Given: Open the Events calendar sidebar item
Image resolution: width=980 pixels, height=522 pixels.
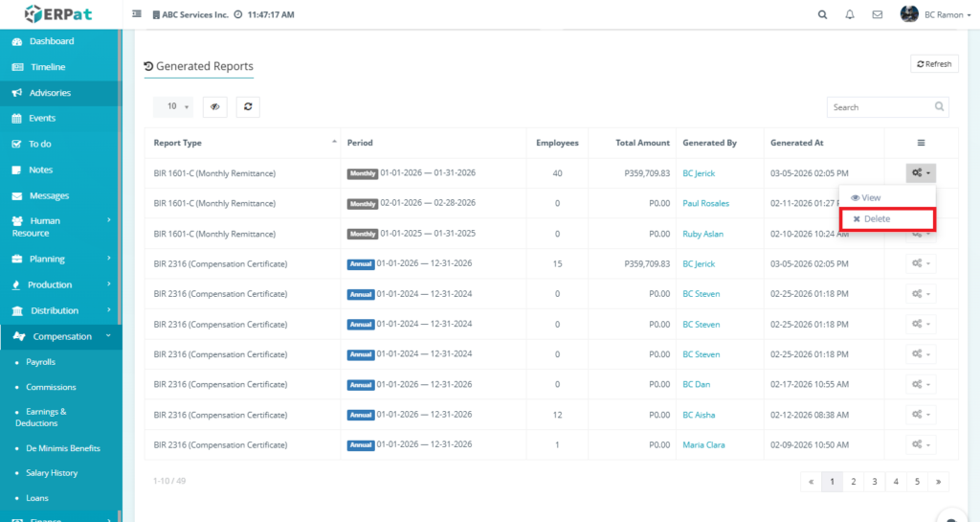Looking at the screenshot, I should pyautogui.click(x=42, y=119).
